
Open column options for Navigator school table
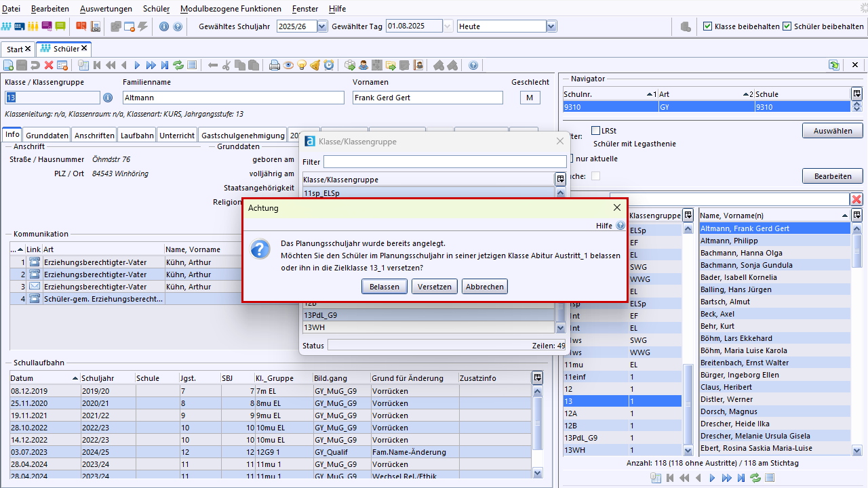point(857,94)
